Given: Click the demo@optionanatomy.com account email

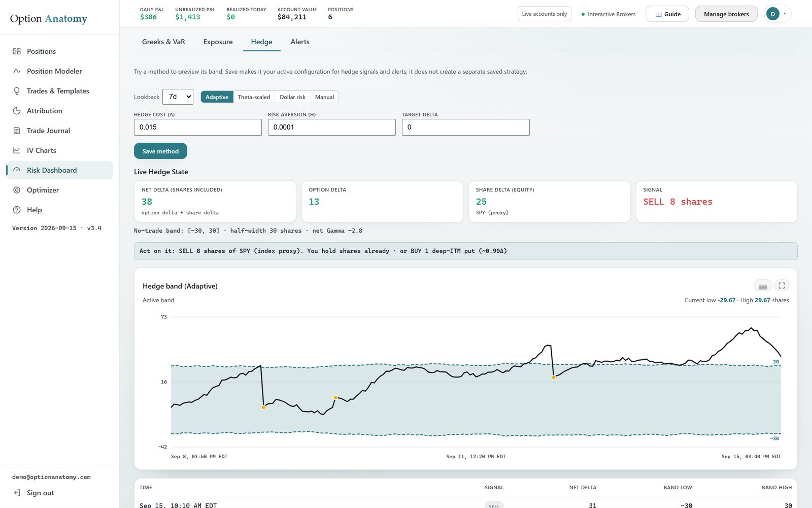Looking at the screenshot, I should point(51,477).
